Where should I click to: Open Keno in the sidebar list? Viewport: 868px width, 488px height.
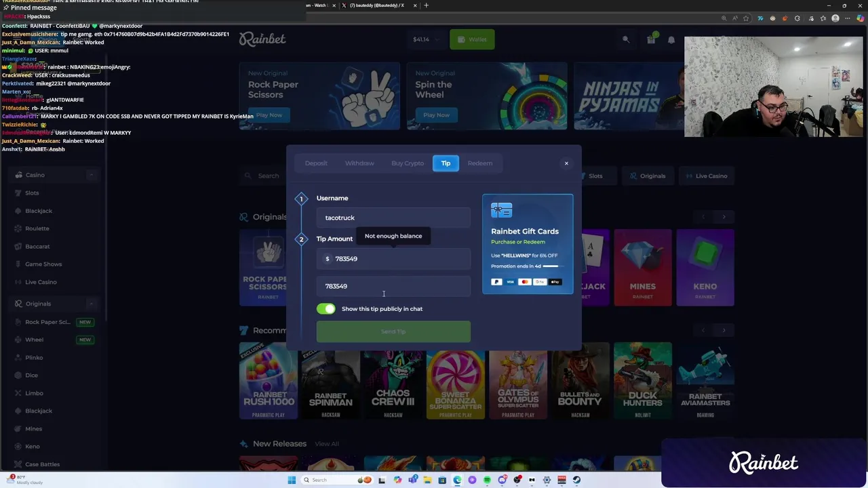point(32,446)
